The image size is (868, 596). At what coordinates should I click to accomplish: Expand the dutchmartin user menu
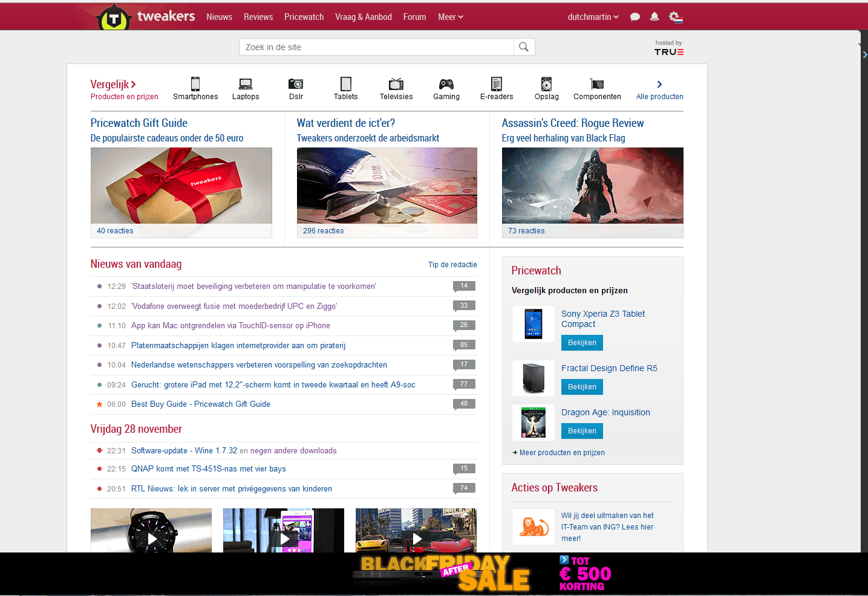(x=593, y=17)
